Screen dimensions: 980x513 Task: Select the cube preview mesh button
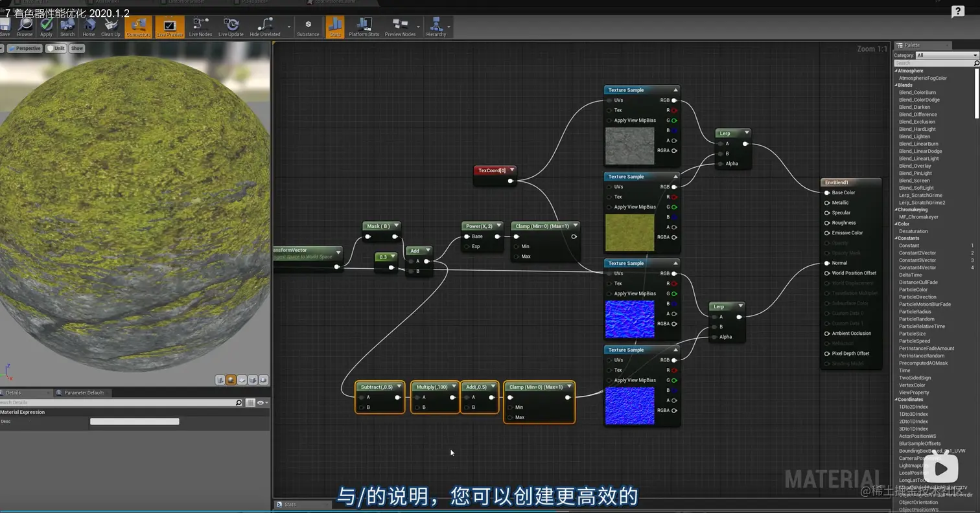point(252,380)
